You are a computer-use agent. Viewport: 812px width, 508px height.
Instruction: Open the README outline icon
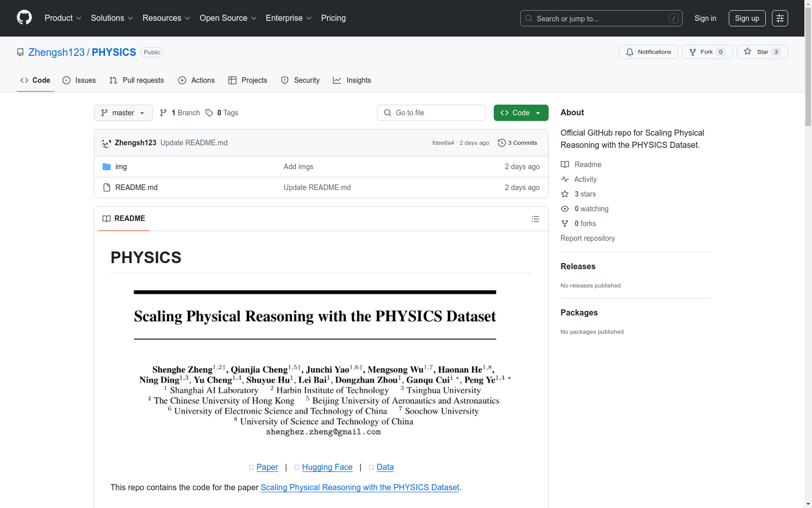pos(535,219)
